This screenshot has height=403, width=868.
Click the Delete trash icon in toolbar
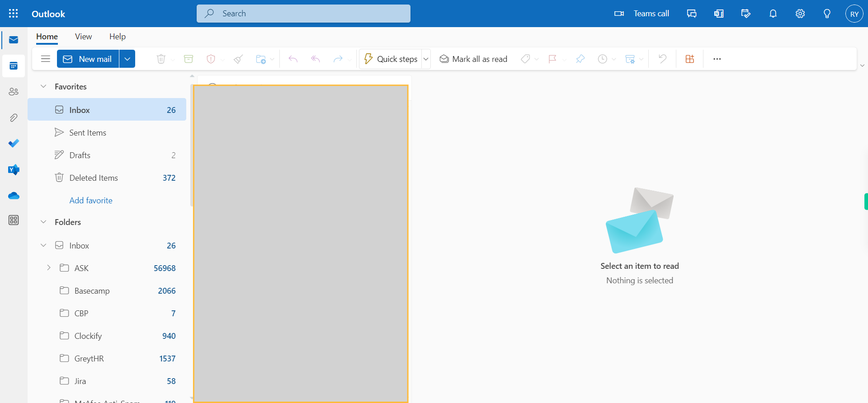[161, 59]
